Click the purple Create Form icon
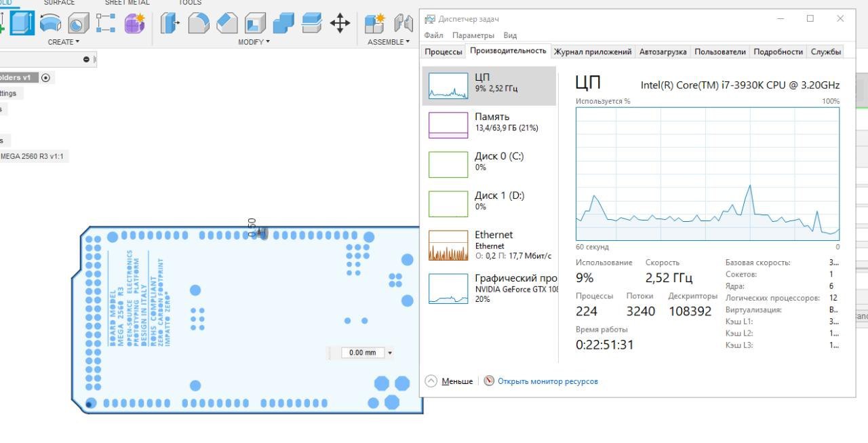Screen dimensions: 868x443 [134, 23]
